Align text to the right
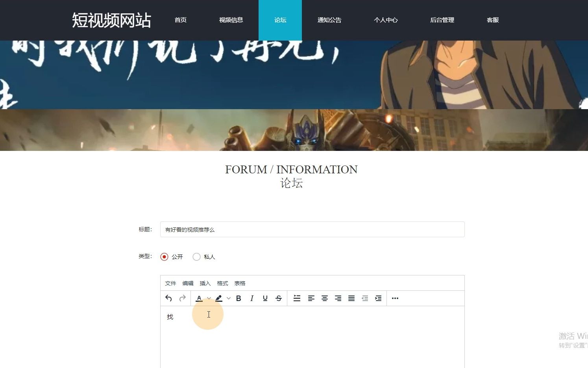588x368 pixels. 338,298
